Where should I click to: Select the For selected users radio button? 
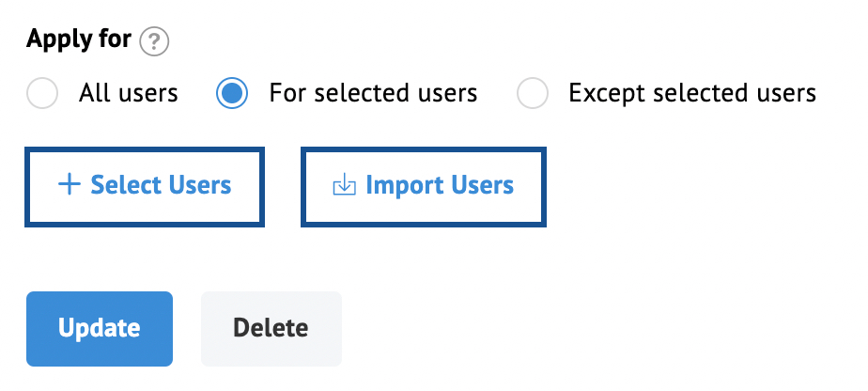click(x=232, y=93)
